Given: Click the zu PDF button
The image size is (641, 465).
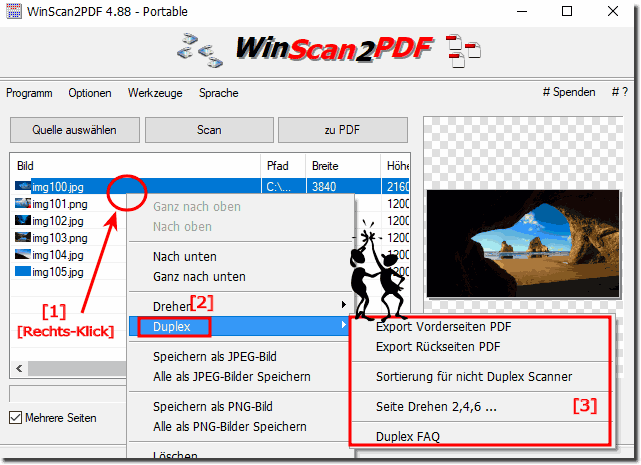Looking at the screenshot, I should point(343,130).
